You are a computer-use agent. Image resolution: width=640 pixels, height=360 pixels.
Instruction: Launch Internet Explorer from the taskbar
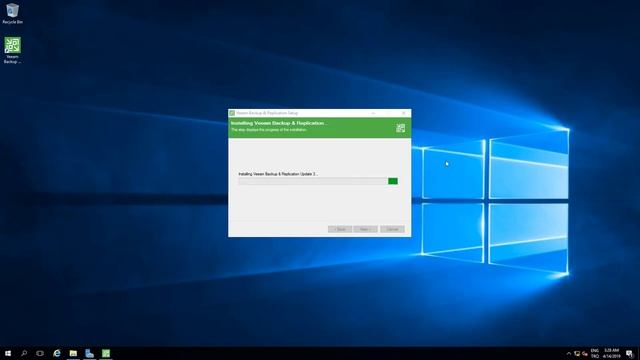pos(57,353)
